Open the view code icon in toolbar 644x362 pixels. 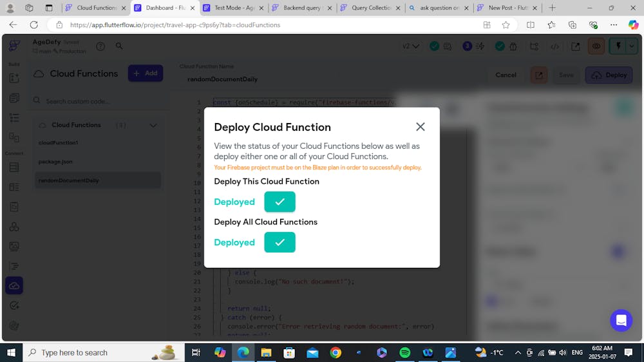[555, 46]
